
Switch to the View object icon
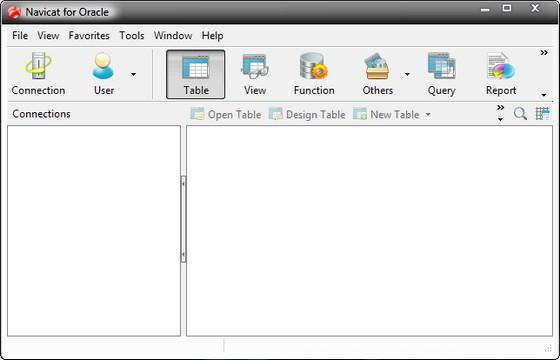[255, 74]
